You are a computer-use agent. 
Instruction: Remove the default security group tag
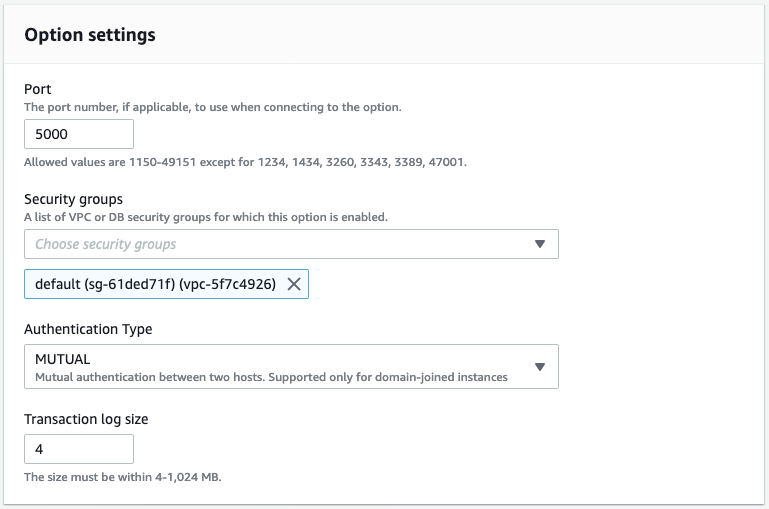point(294,284)
